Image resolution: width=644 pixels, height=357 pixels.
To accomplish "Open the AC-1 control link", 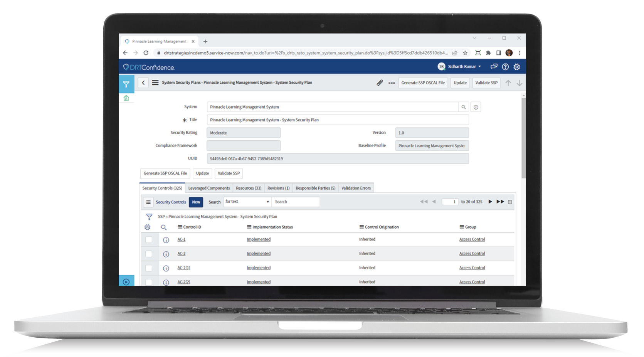I will (181, 239).
